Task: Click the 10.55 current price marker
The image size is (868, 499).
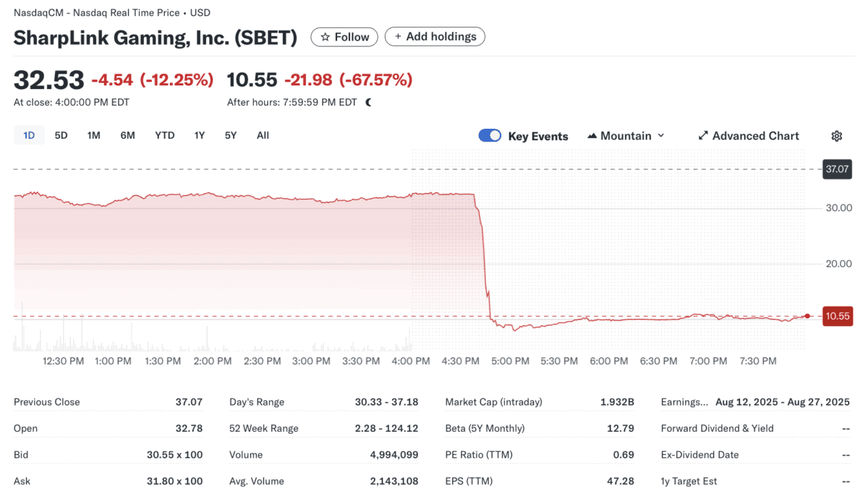Action: coord(837,316)
